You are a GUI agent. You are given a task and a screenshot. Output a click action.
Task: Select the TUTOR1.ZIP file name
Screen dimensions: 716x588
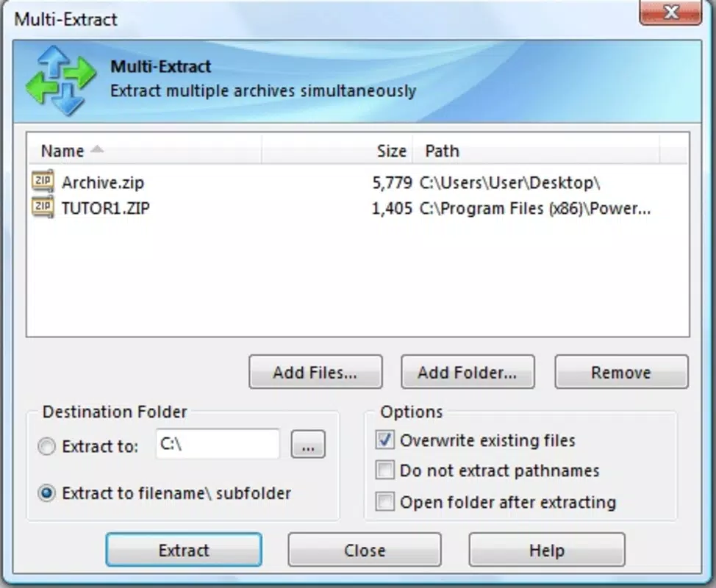[x=105, y=208]
